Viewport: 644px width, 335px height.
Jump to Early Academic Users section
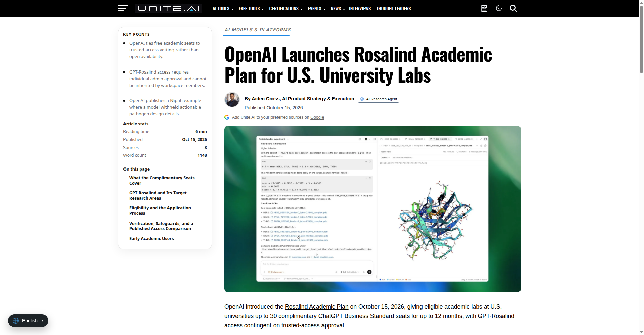point(151,238)
